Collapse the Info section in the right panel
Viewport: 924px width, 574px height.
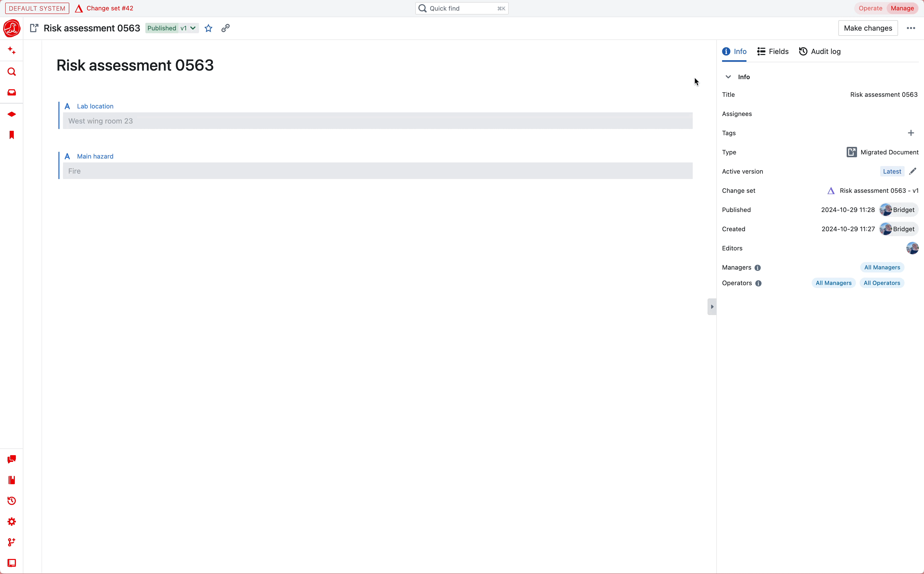point(728,77)
